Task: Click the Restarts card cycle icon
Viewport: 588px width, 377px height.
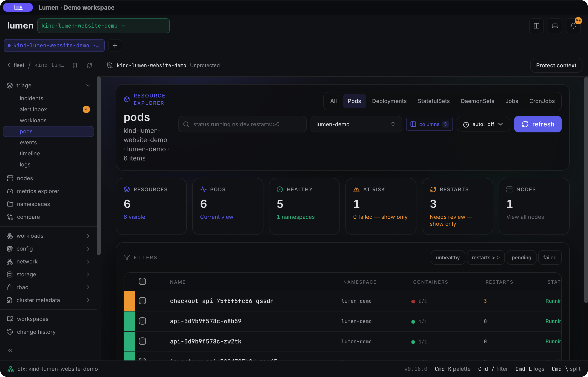Action: (433, 189)
